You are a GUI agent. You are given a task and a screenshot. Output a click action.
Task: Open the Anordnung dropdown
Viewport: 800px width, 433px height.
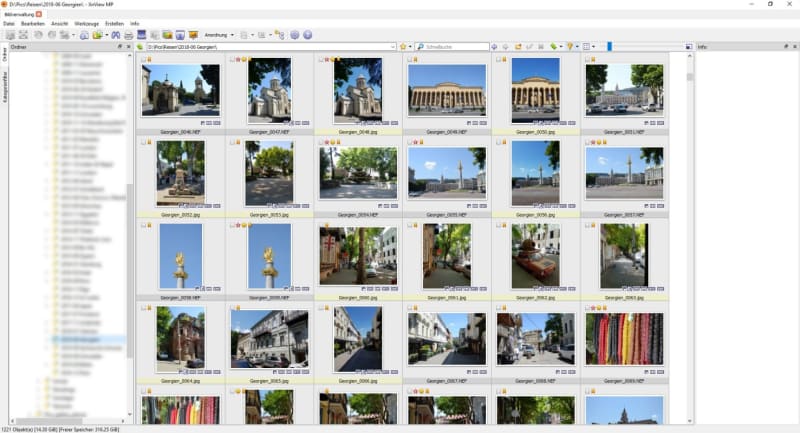tap(219, 35)
